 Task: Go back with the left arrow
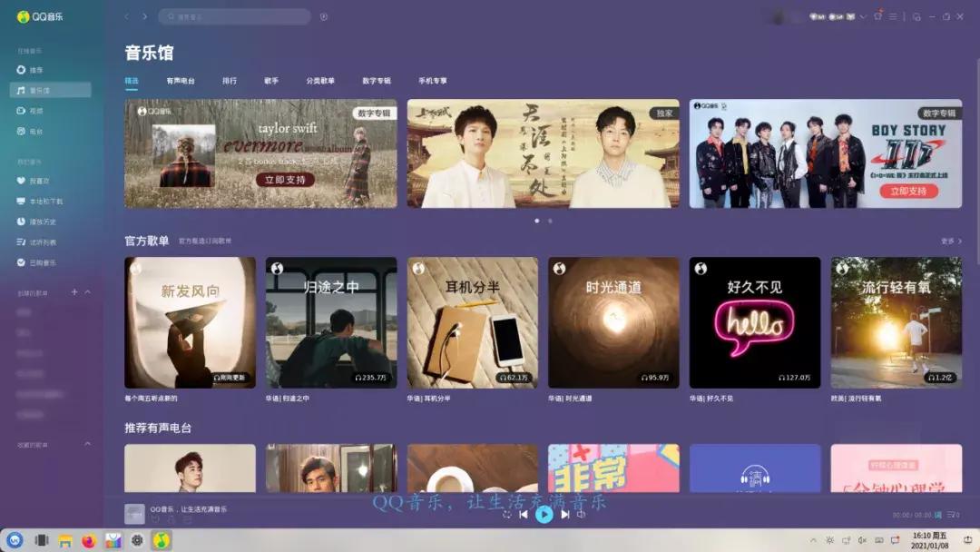127,16
